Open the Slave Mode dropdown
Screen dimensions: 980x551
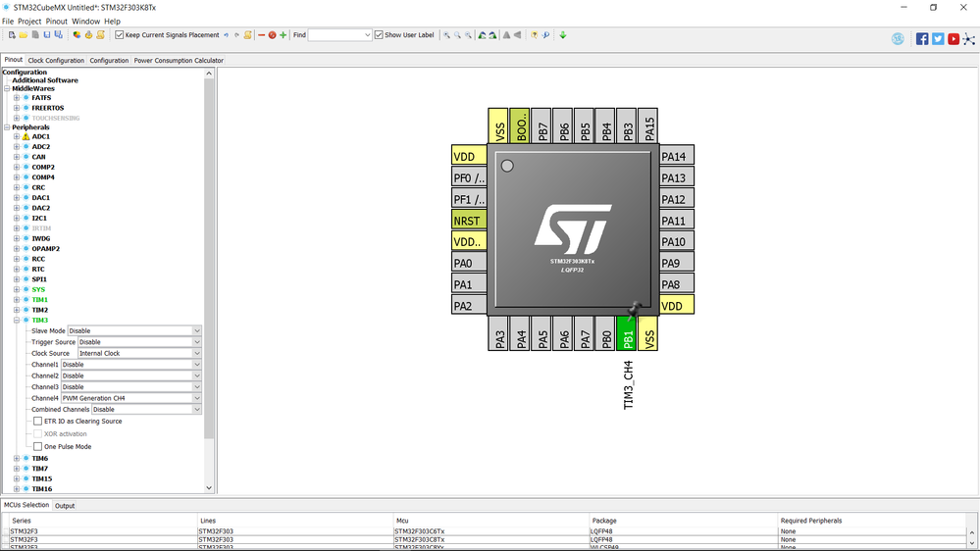click(134, 330)
